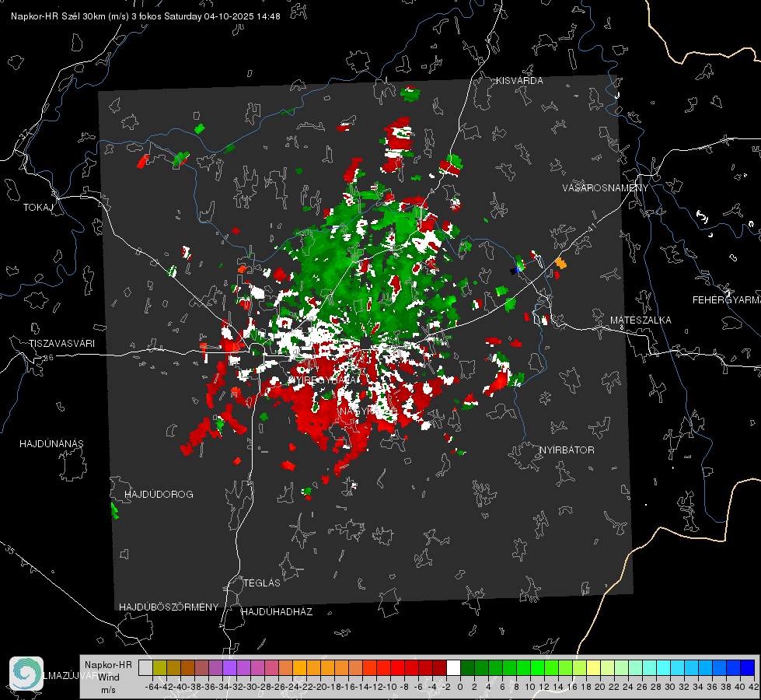Click the dark radar center point of the echoes

pos(366,344)
